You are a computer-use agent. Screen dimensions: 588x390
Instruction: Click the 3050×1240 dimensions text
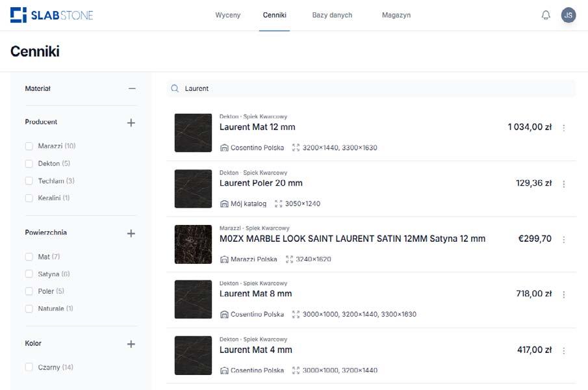click(303, 203)
